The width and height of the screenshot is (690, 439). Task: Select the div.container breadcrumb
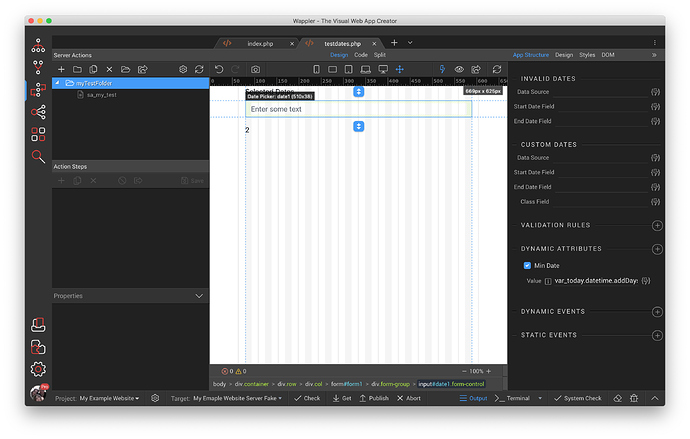[x=251, y=384]
